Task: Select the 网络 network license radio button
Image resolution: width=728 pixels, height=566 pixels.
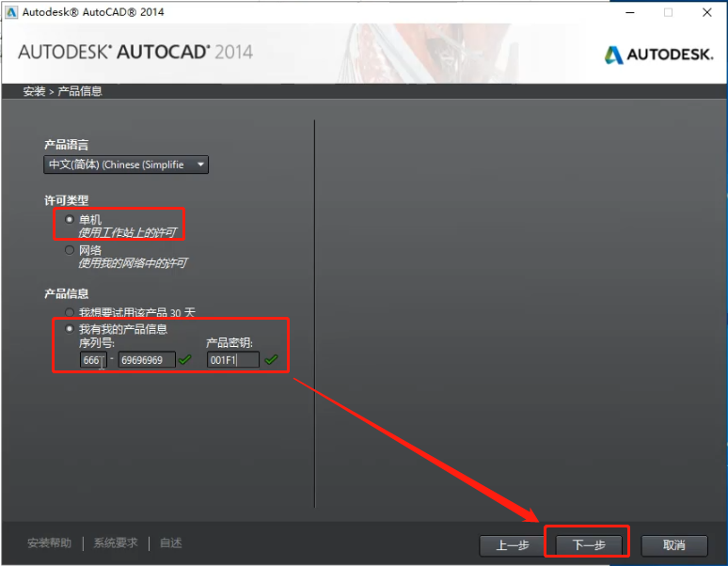Action: (70, 250)
